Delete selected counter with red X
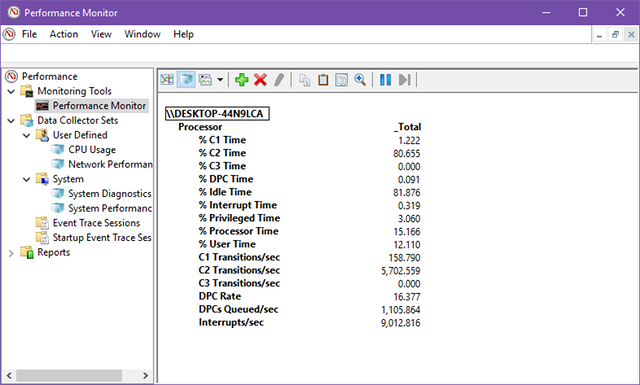 click(x=260, y=80)
